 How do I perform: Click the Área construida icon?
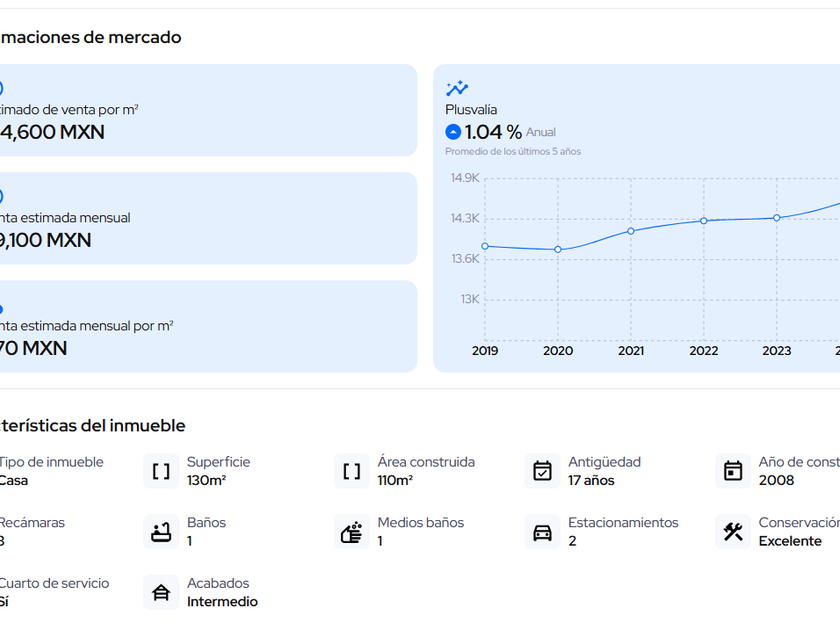[352, 471]
